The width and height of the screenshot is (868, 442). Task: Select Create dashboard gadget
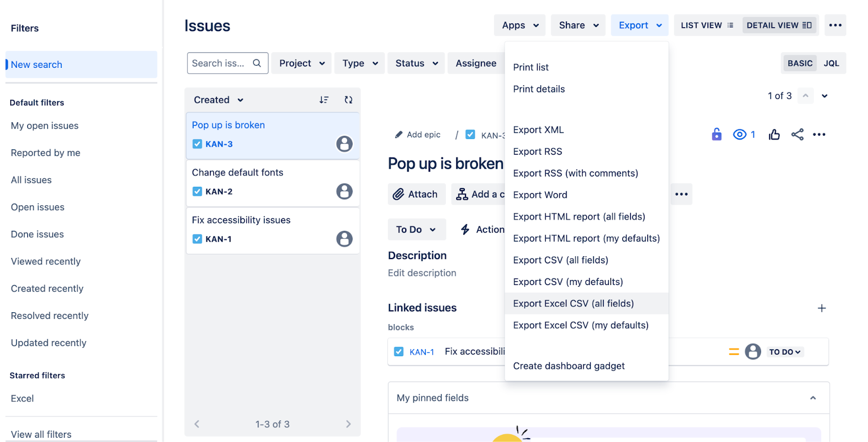tap(586, 366)
